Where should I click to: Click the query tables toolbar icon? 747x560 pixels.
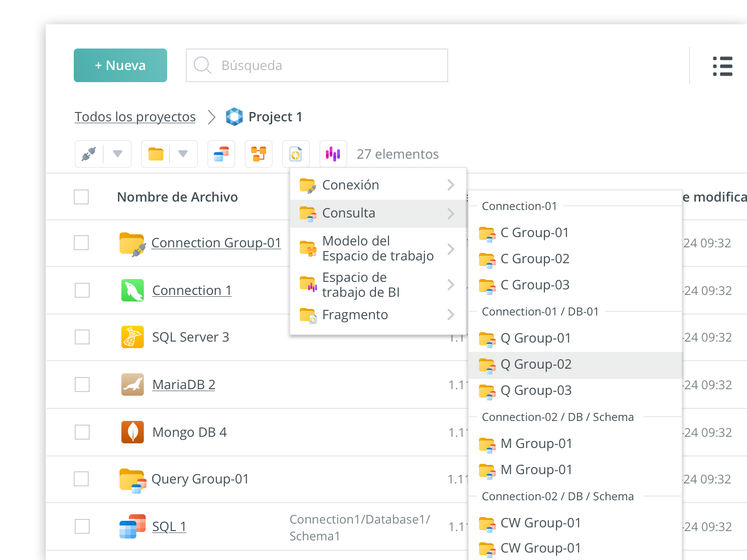pyautogui.click(x=221, y=154)
